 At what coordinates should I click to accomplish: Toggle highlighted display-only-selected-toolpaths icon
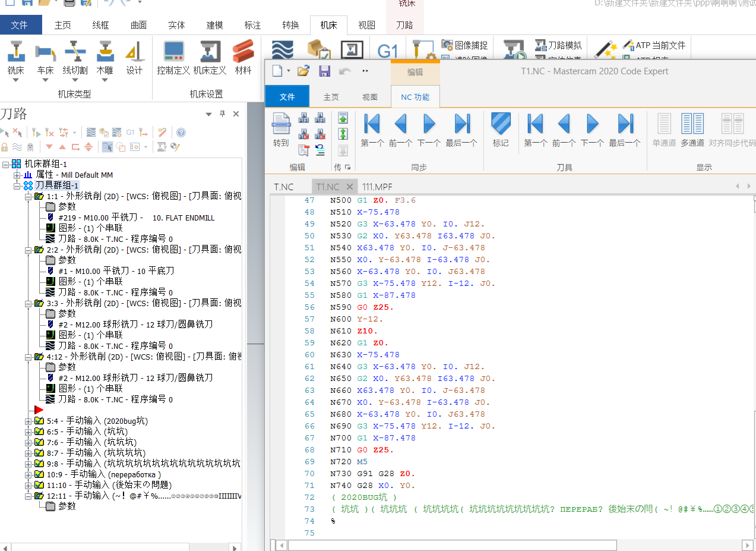tap(107, 147)
